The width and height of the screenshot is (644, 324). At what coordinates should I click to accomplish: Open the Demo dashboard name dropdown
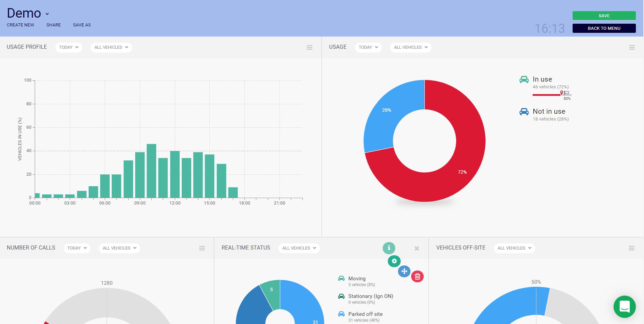click(x=47, y=14)
